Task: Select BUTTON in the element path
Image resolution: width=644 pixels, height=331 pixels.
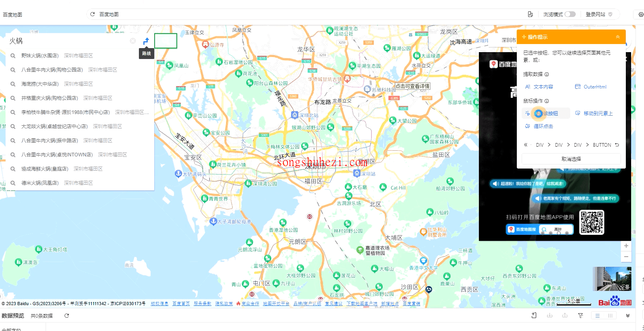Action: tap(602, 145)
